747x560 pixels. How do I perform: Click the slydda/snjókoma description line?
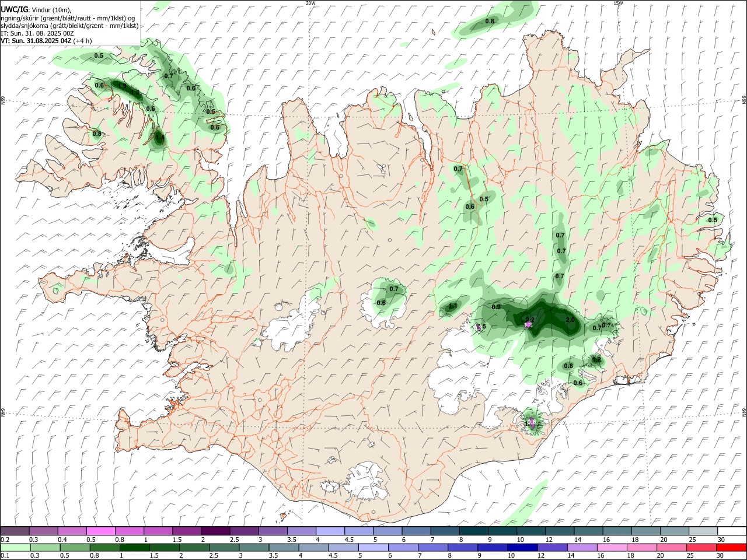click(x=70, y=26)
